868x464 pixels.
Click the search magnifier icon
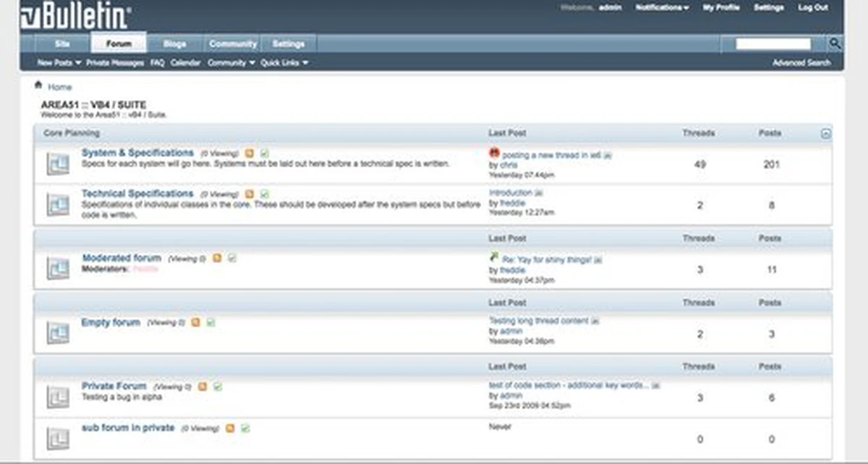coord(835,44)
